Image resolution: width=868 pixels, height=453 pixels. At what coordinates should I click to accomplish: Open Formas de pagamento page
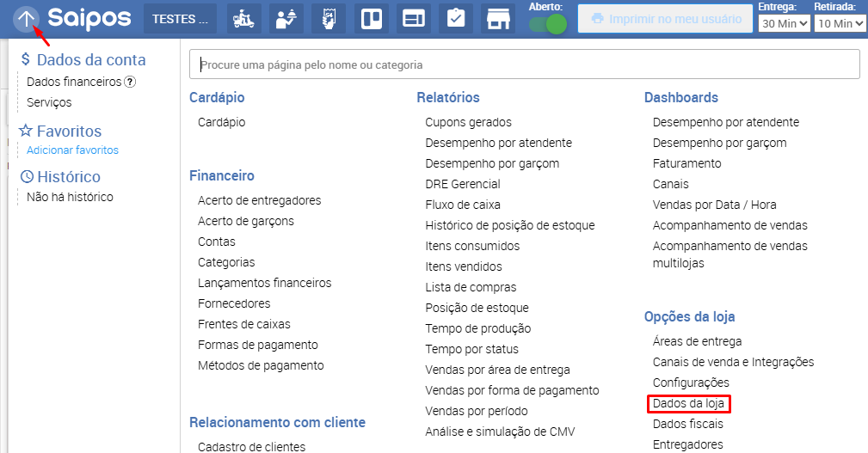257,345
